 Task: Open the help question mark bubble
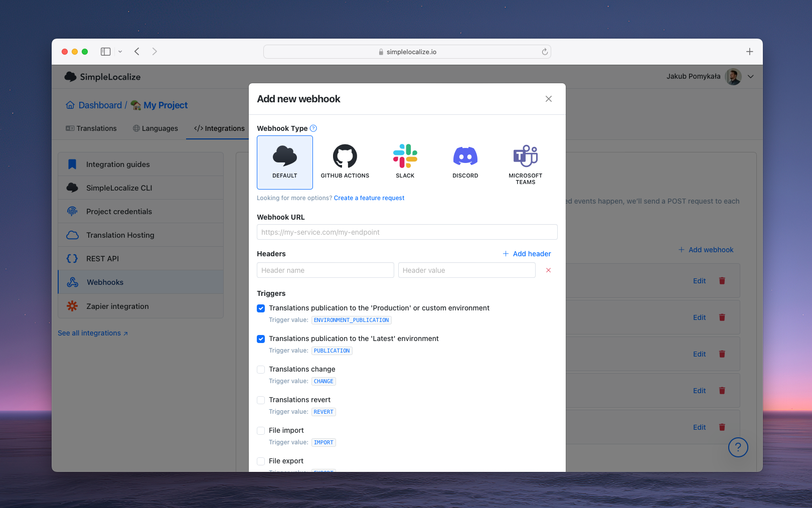pos(738,447)
